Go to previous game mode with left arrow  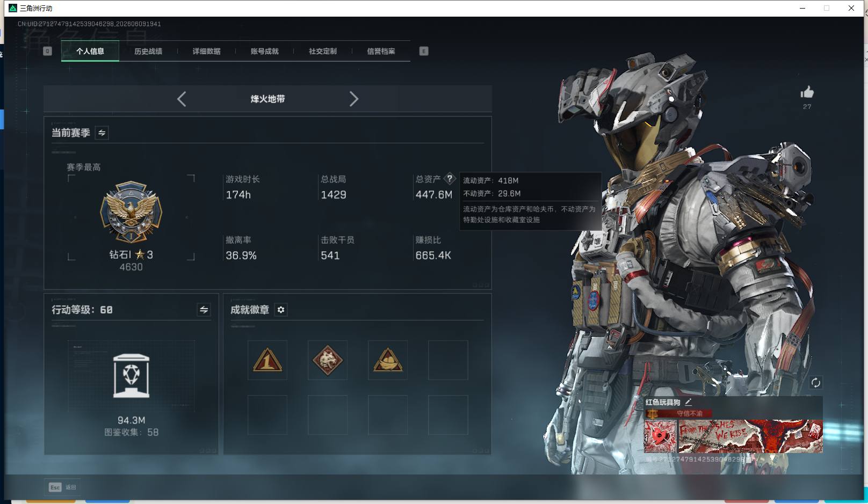182,99
